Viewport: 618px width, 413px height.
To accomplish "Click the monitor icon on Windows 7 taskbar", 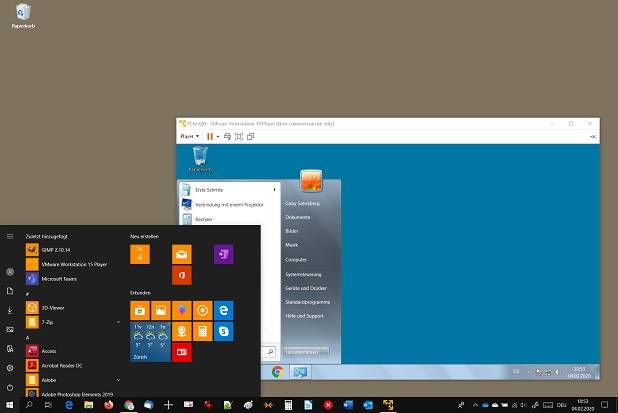I will pos(300,372).
